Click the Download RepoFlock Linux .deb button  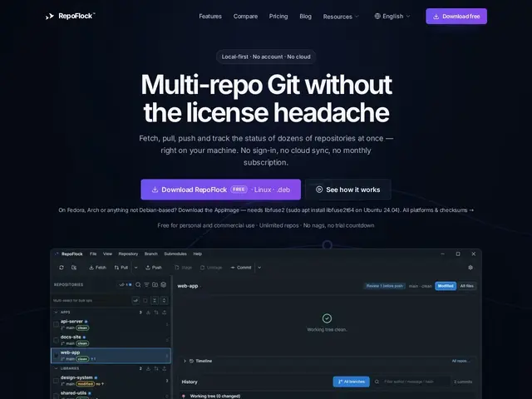click(220, 190)
